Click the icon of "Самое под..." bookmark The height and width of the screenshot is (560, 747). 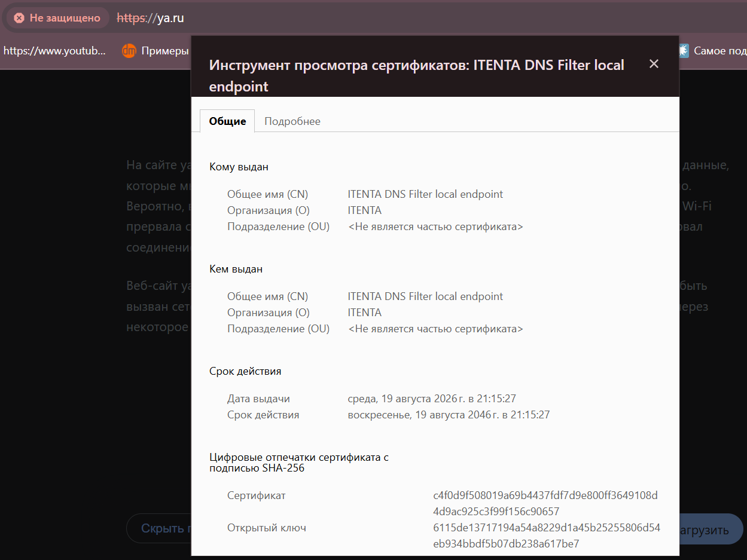point(684,51)
